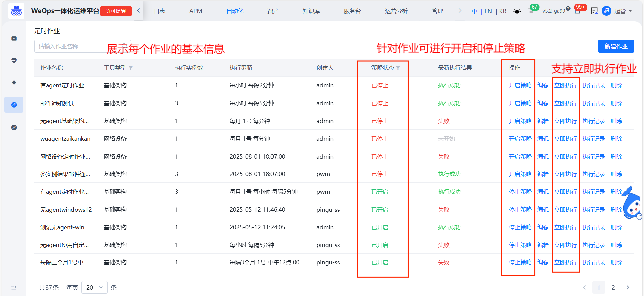This screenshot has width=644, height=296.
Task: Open the 策略状态 column filter
Action: click(398, 68)
